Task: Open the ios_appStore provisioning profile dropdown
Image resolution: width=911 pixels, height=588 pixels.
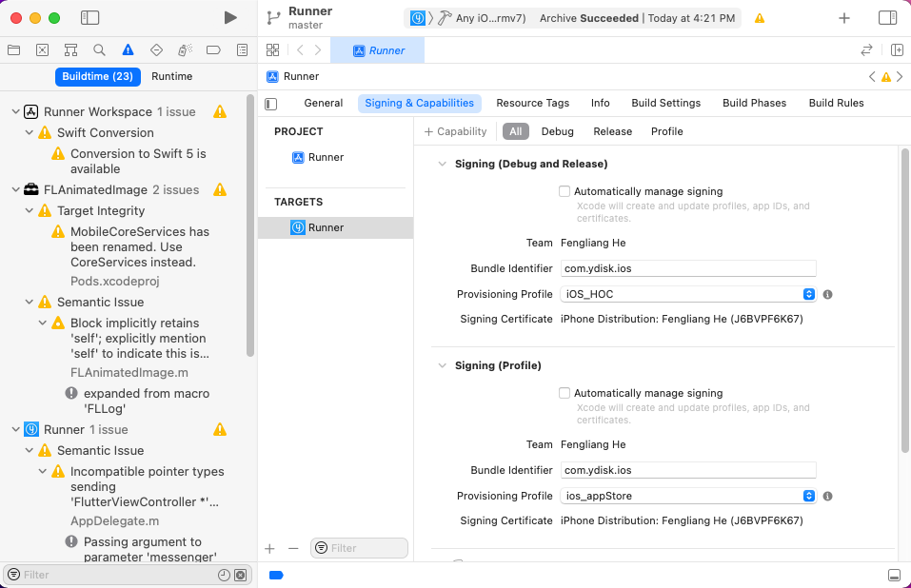Action: pyautogui.click(x=808, y=496)
